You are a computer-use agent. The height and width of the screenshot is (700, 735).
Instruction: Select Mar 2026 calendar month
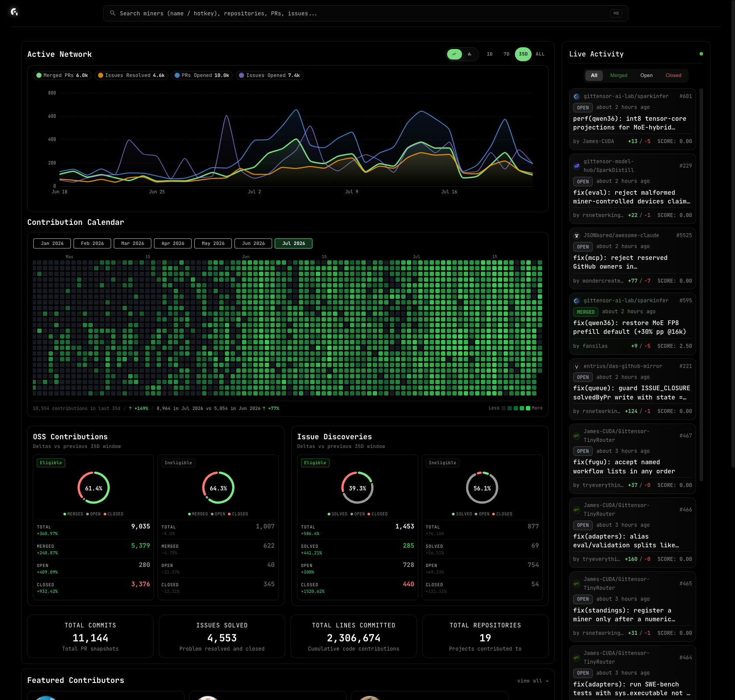click(133, 243)
